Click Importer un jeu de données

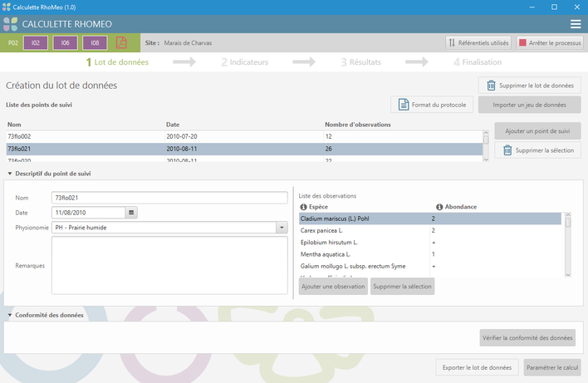(530, 105)
